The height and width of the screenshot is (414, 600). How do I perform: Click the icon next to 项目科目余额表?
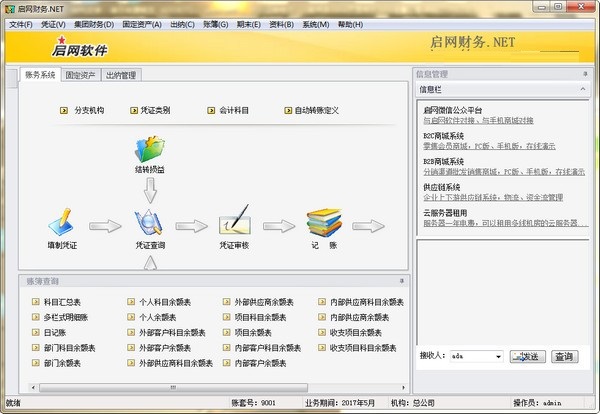pyautogui.click(x=227, y=317)
